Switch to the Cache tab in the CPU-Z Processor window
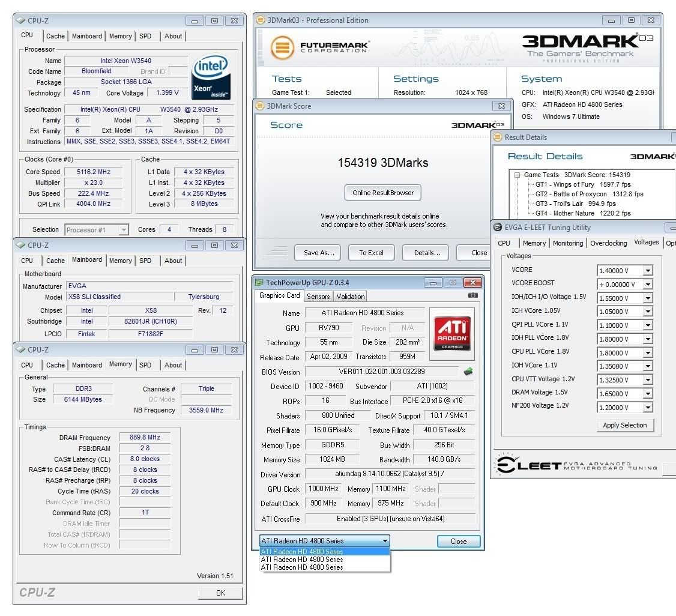 tap(55, 36)
